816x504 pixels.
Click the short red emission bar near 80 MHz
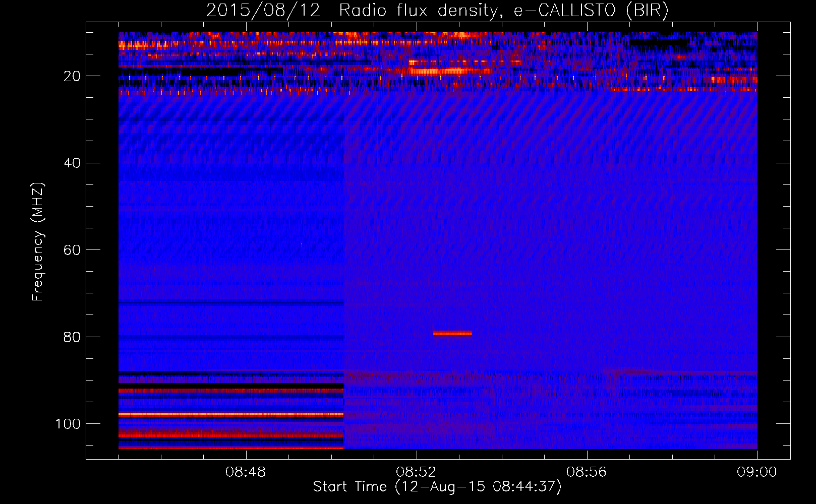point(452,333)
